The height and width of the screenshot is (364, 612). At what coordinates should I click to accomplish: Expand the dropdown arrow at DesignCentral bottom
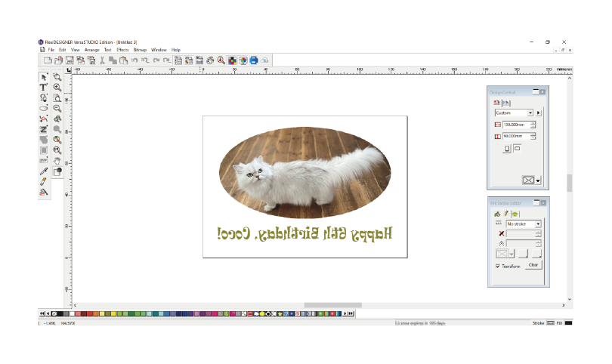538,180
